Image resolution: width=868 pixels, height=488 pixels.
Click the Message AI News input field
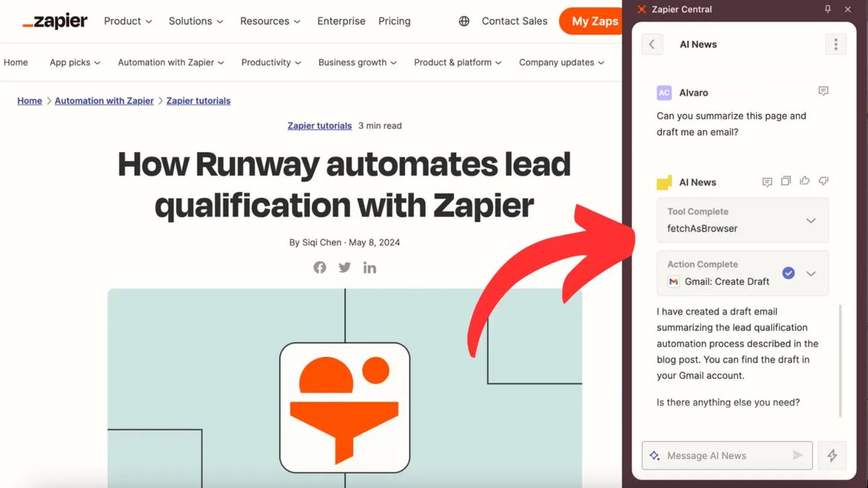tap(727, 455)
